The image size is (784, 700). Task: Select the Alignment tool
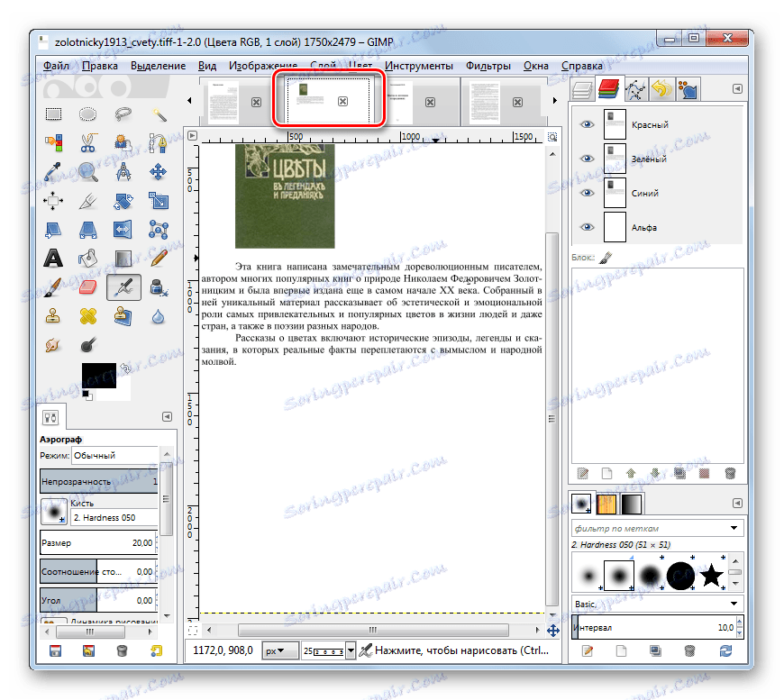[x=53, y=201]
